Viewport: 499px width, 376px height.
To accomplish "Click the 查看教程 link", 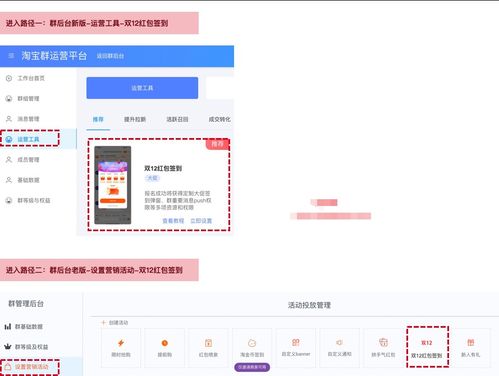I will point(173,221).
